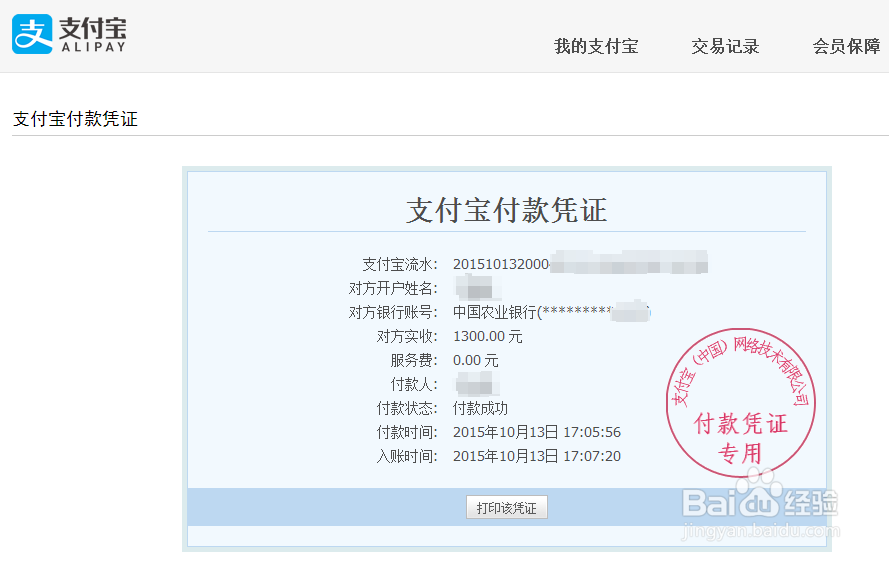Click the 入账时间 label

point(407,456)
